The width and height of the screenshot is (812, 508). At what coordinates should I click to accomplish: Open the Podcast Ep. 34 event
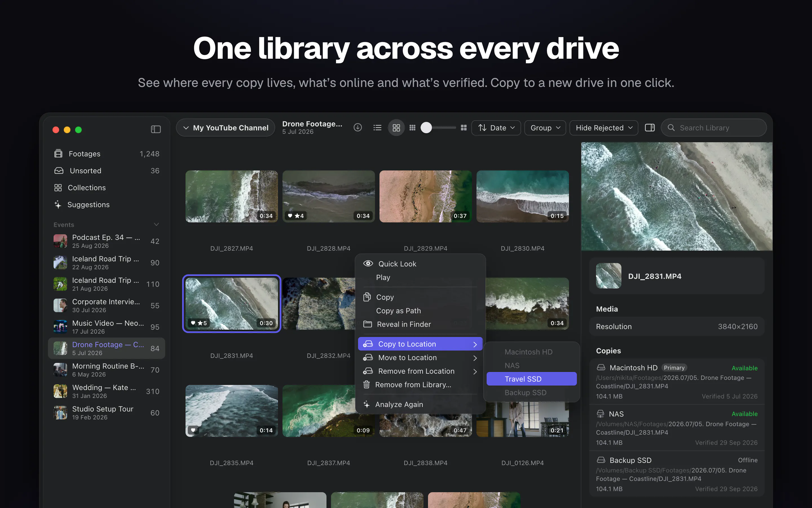pos(107,241)
